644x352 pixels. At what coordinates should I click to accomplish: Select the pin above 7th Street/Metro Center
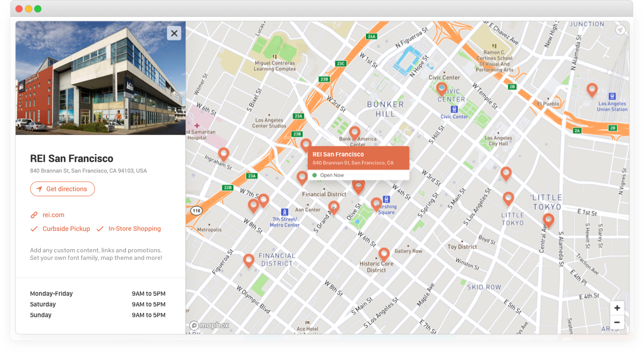263,200
